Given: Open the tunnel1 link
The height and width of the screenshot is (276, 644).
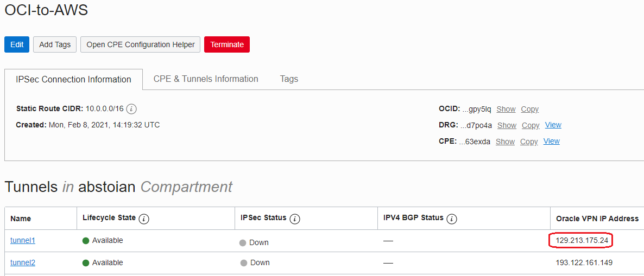Looking at the screenshot, I should pyautogui.click(x=23, y=240).
